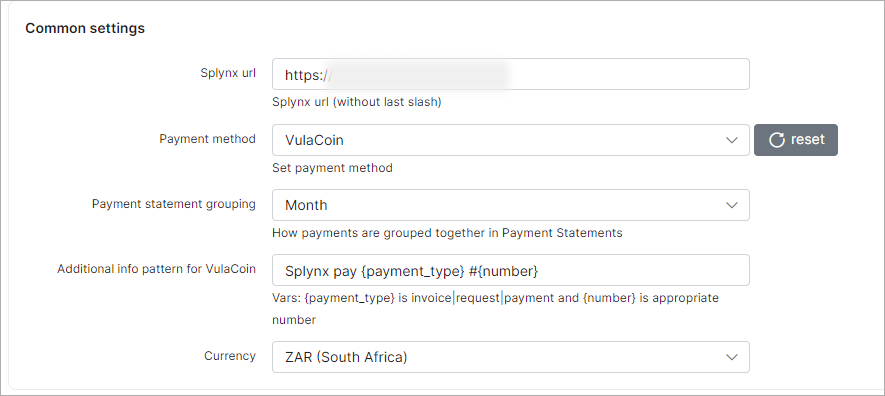
Task: Click the "Payment method" field label
Action: click(207, 139)
